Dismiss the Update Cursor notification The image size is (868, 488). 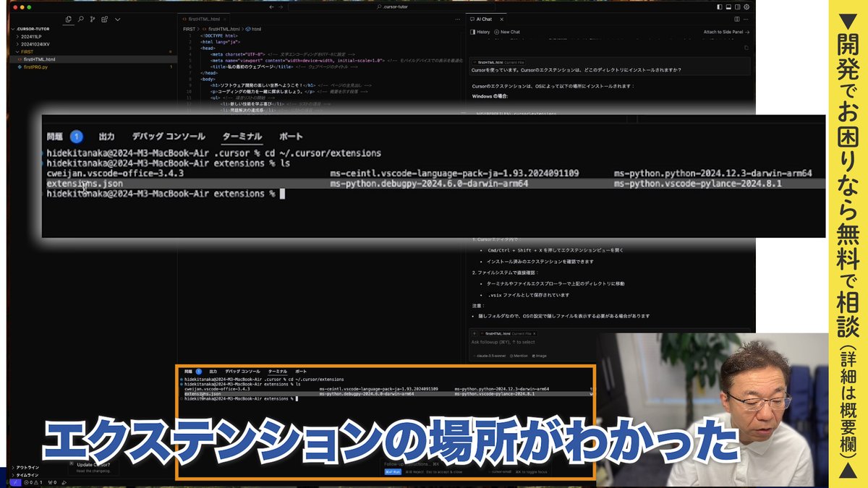pyautogui.click(x=72, y=463)
